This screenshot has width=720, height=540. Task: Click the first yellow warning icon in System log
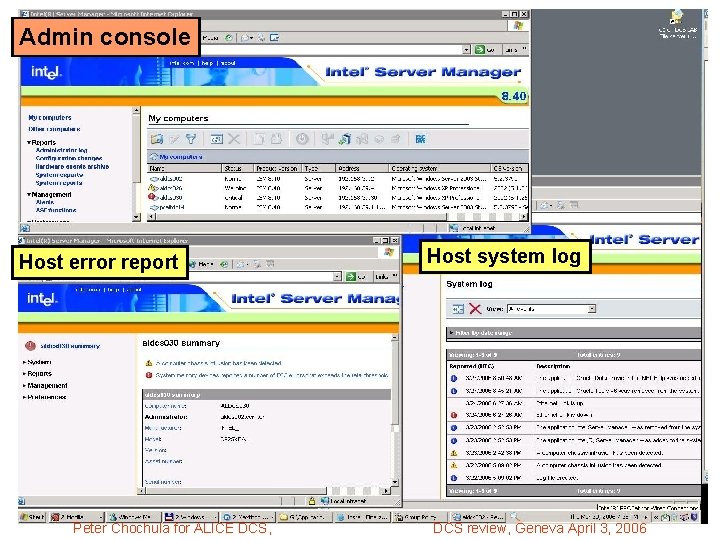(x=454, y=453)
